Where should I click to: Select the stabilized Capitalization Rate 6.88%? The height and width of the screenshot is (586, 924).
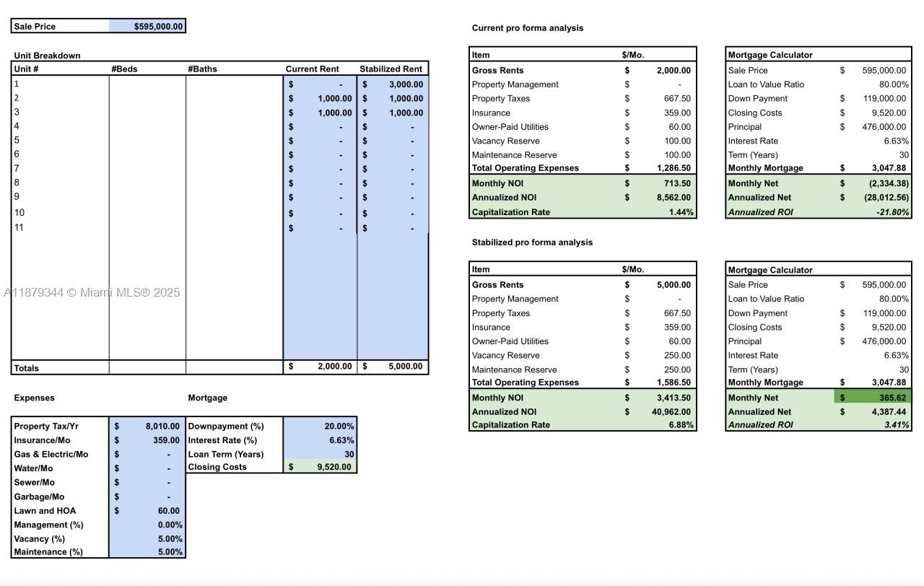pyautogui.click(x=680, y=425)
